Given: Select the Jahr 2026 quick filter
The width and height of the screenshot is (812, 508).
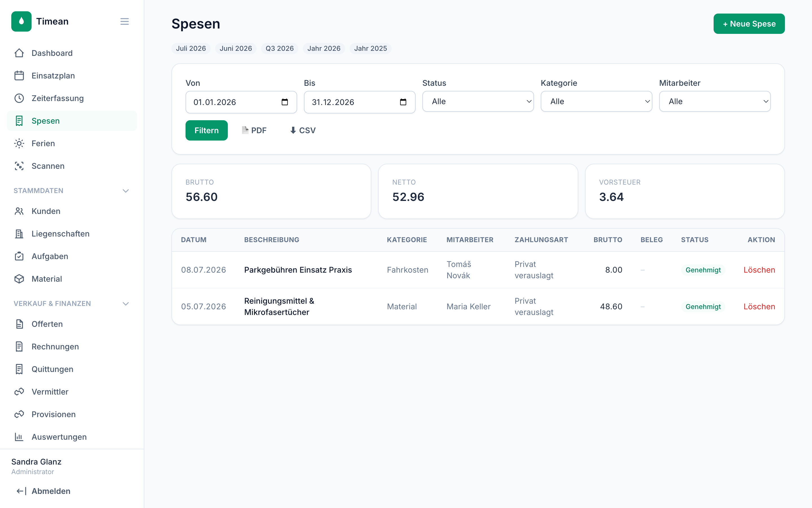Looking at the screenshot, I should (x=324, y=48).
